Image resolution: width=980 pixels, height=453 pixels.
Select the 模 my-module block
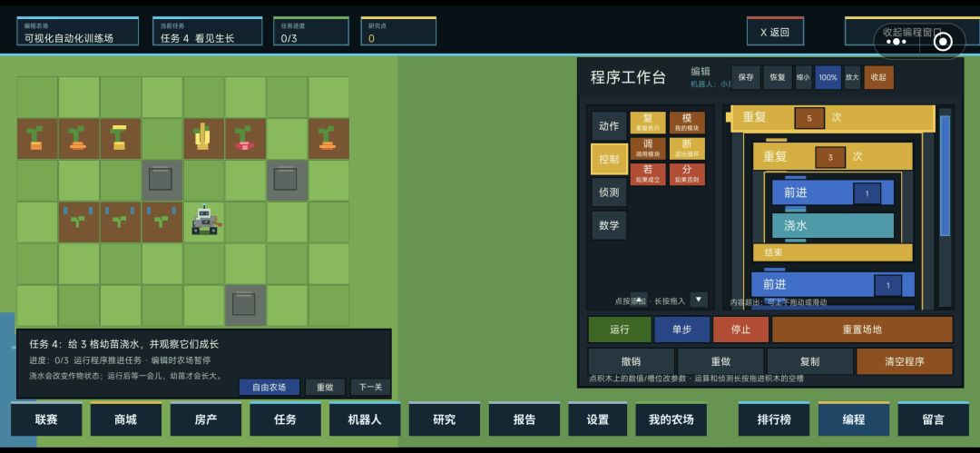[x=687, y=122]
